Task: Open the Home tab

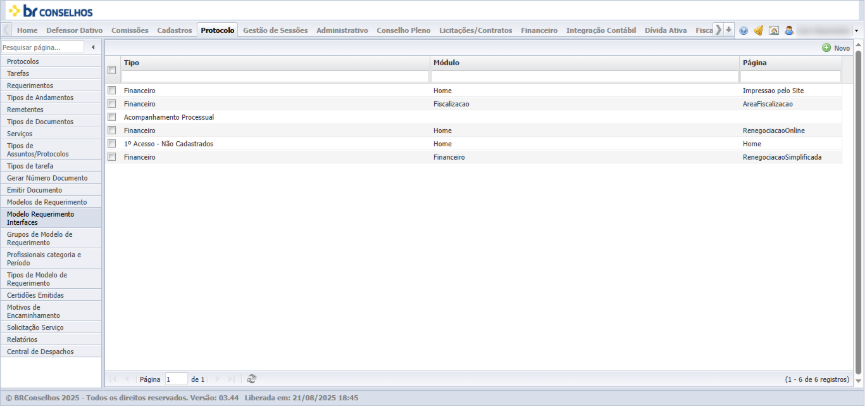Action: pos(28,30)
